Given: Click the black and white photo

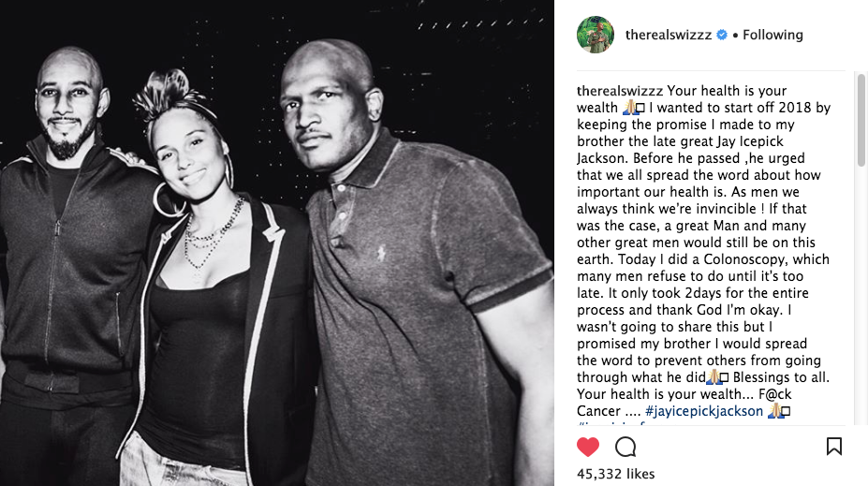Looking at the screenshot, I should [277, 243].
